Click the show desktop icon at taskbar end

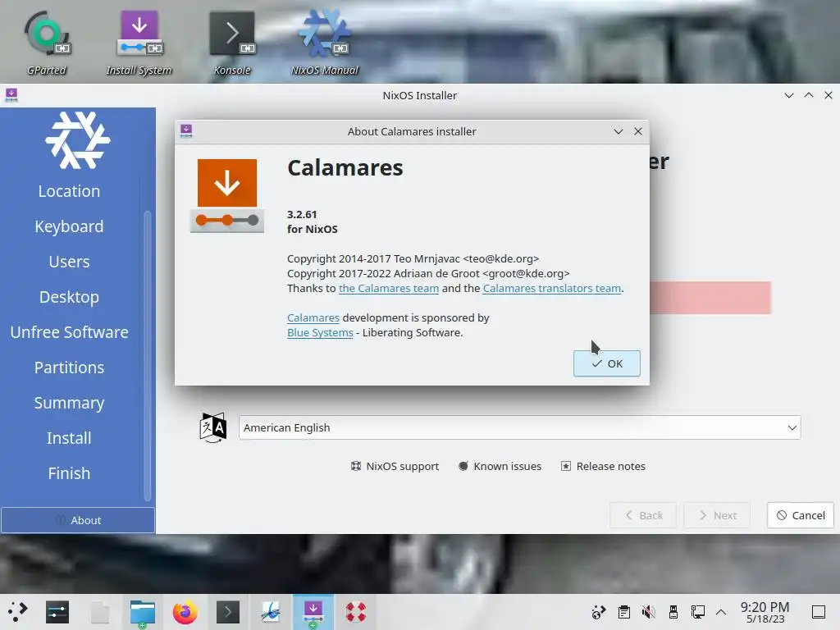click(x=819, y=612)
